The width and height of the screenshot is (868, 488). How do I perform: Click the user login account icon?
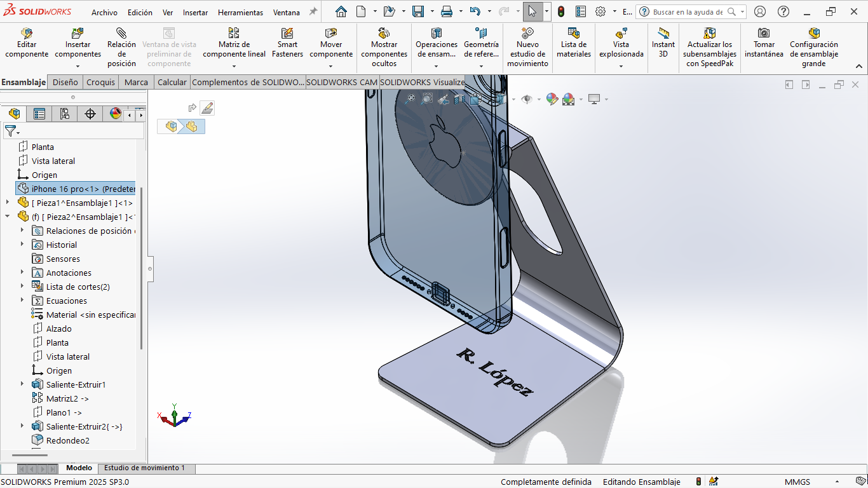pyautogui.click(x=760, y=11)
